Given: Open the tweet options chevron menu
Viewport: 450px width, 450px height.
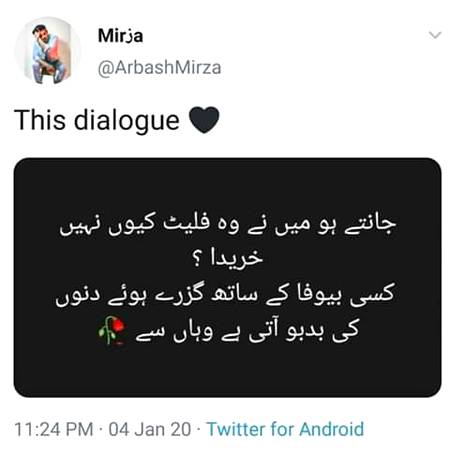Looking at the screenshot, I should (435, 35).
